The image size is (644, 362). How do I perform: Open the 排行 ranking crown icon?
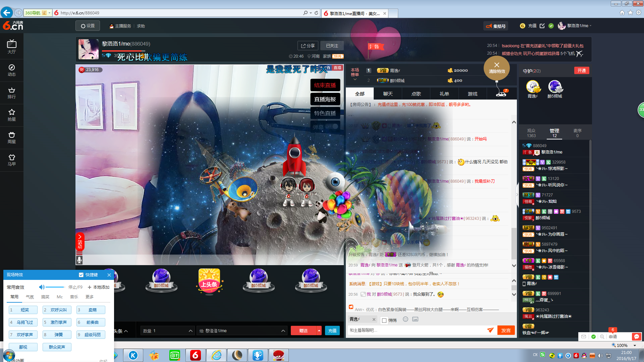pos(12,93)
